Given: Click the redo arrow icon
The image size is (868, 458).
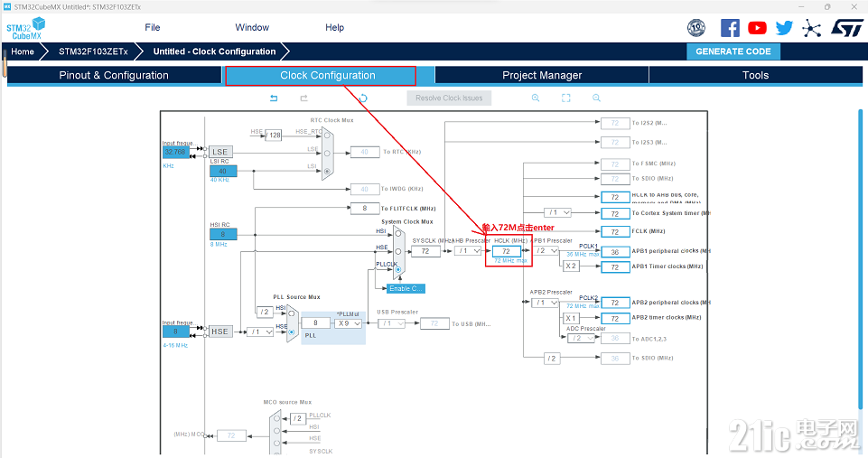Looking at the screenshot, I should tap(303, 98).
